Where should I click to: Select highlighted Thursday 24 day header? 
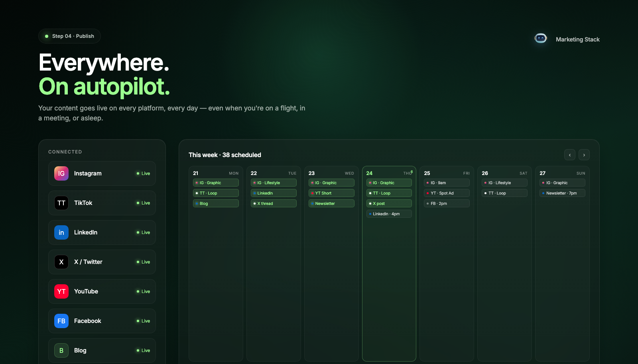tap(389, 173)
